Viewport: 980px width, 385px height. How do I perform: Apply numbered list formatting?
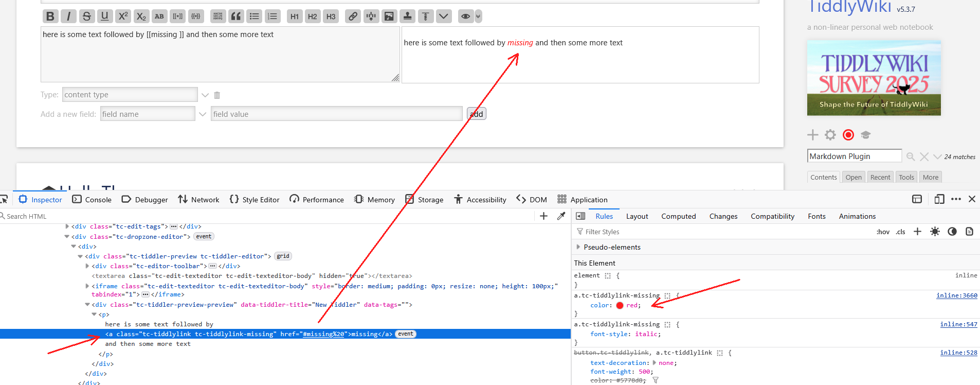(273, 16)
